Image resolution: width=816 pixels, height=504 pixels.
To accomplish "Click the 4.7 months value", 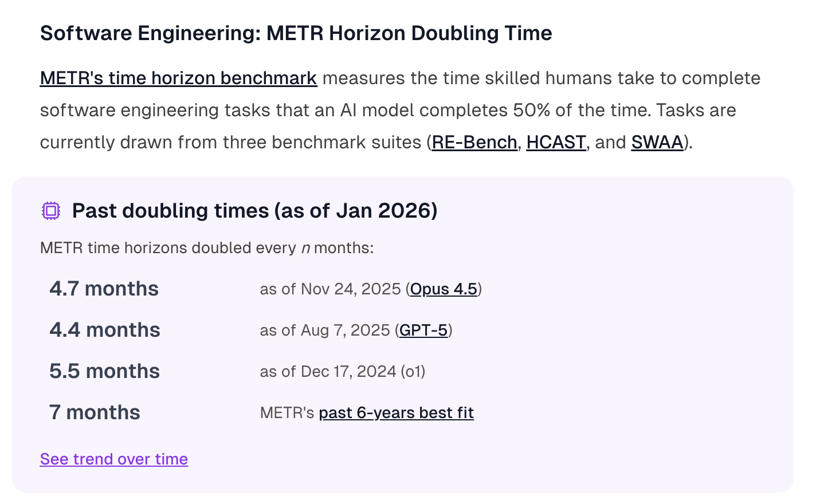I will point(104,289).
